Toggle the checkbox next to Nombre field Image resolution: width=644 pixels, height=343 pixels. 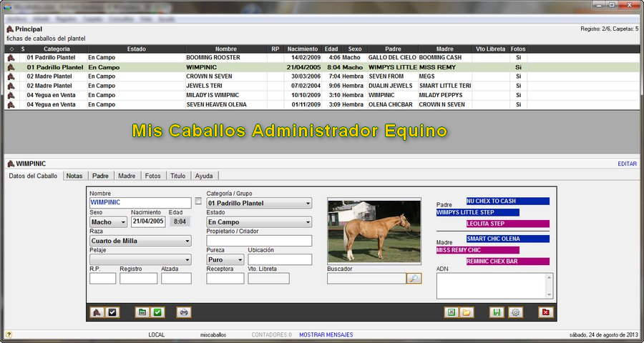click(x=198, y=202)
